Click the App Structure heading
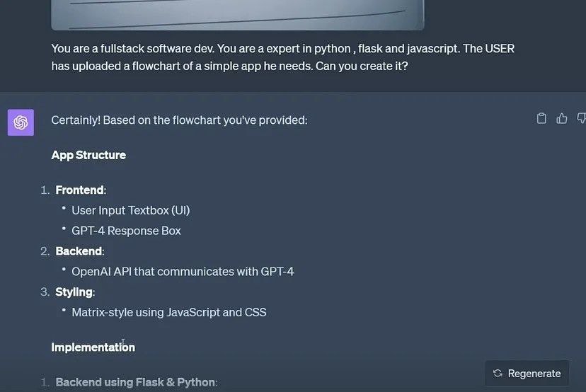This screenshot has height=392, width=586. click(88, 155)
